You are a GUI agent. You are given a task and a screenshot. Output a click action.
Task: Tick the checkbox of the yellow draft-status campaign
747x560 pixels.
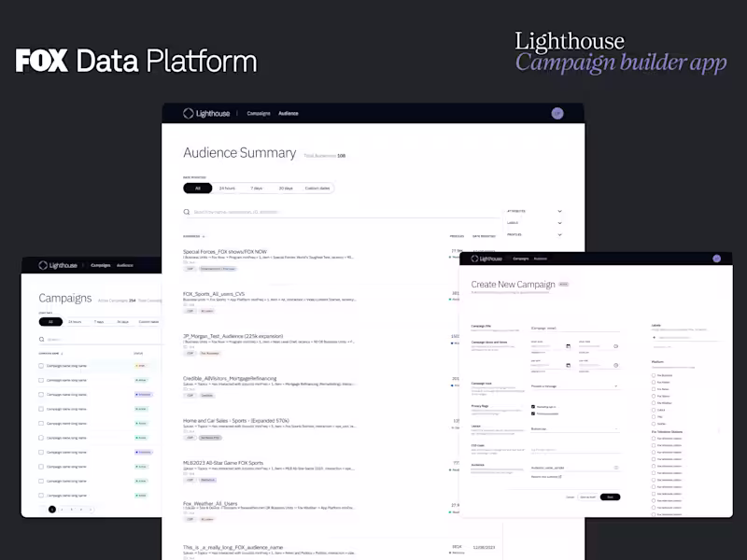(41, 366)
